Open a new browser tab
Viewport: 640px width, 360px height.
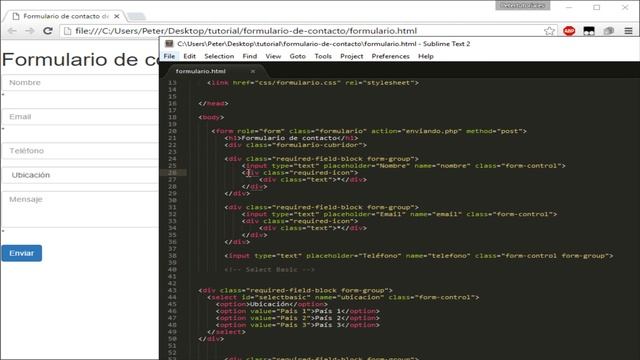pos(136,17)
